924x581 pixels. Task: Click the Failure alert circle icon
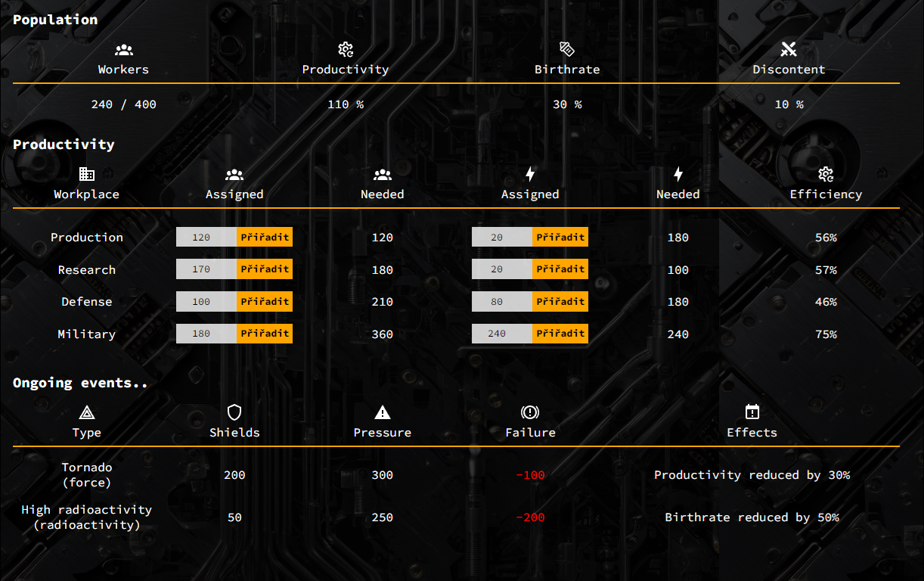click(530, 412)
